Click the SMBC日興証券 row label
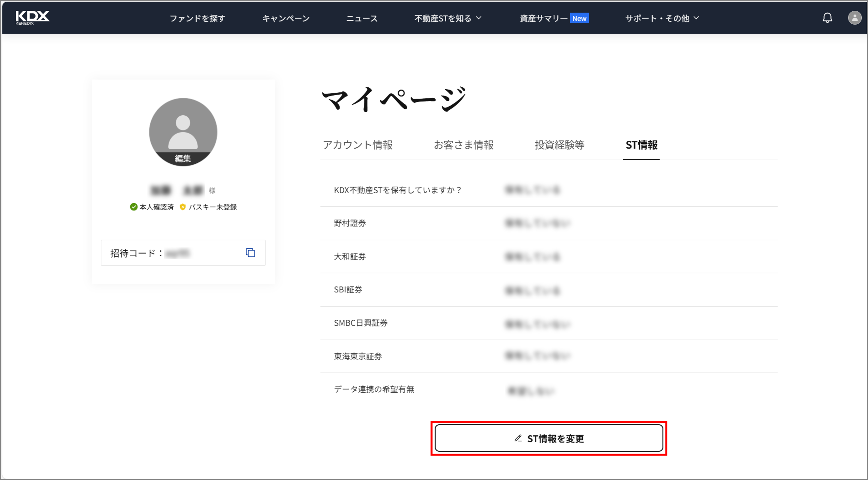The height and width of the screenshot is (480, 868). point(360,323)
